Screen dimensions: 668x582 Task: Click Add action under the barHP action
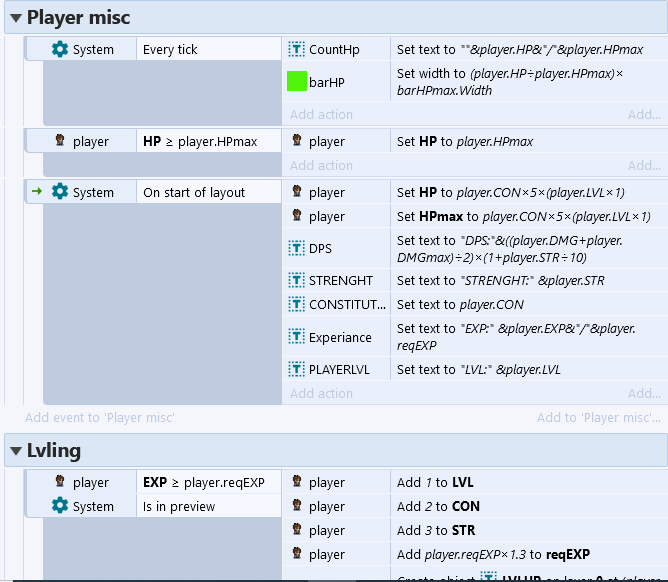[x=321, y=114]
